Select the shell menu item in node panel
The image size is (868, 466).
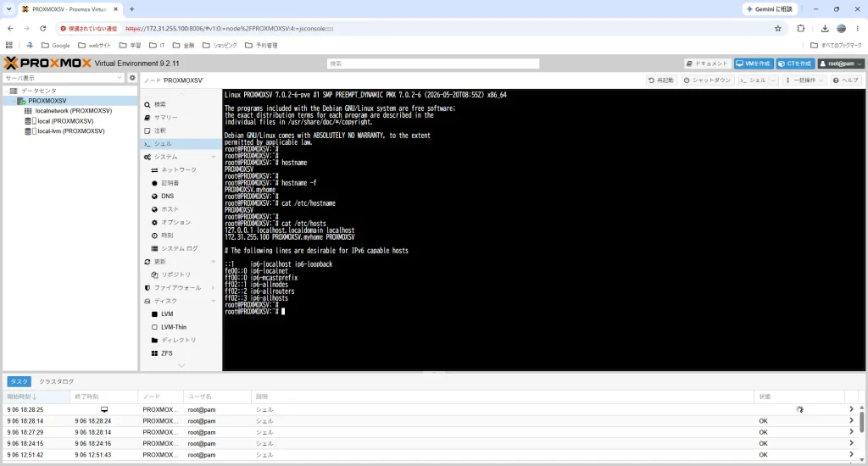pos(181,144)
